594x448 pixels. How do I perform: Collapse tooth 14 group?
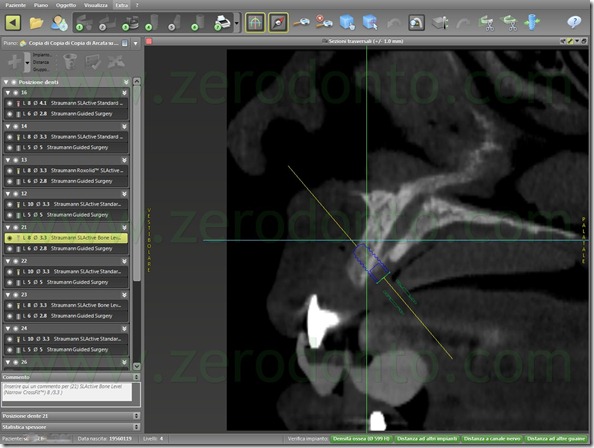[8, 126]
